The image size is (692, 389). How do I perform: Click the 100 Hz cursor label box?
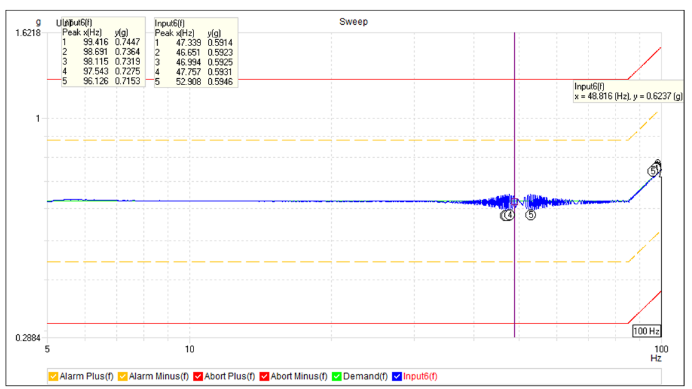647,331
